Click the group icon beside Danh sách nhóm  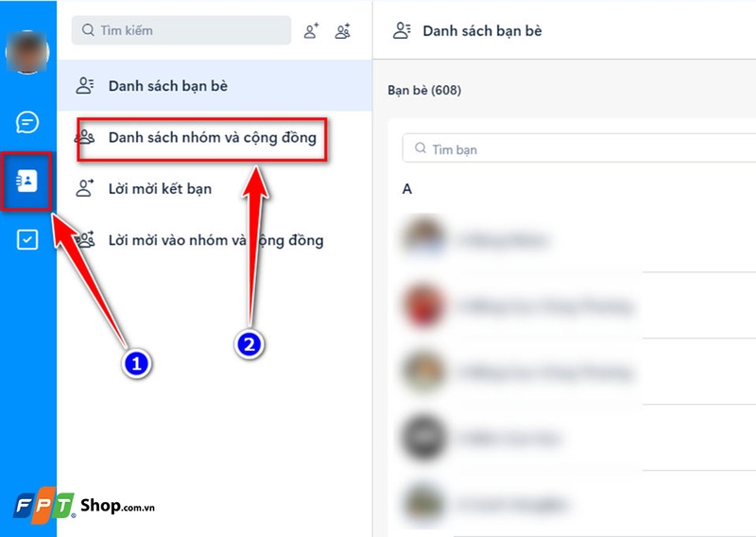(x=85, y=137)
